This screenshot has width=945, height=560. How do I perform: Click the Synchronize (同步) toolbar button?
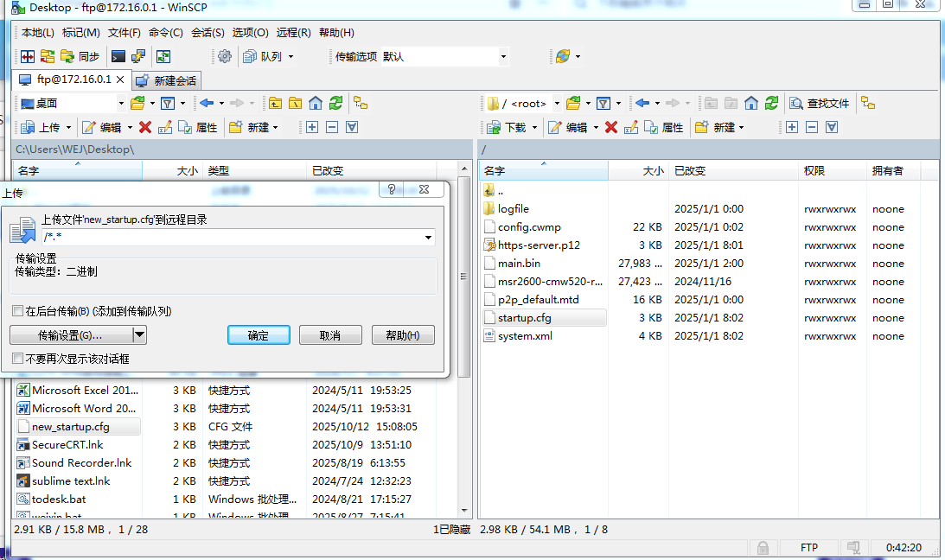(x=80, y=56)
